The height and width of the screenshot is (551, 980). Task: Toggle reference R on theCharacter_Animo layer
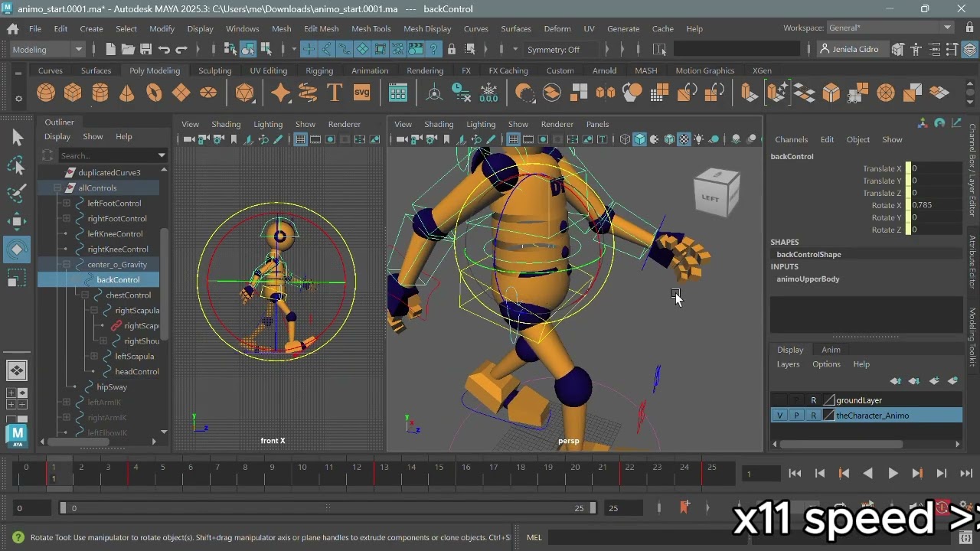pos(814,416)
